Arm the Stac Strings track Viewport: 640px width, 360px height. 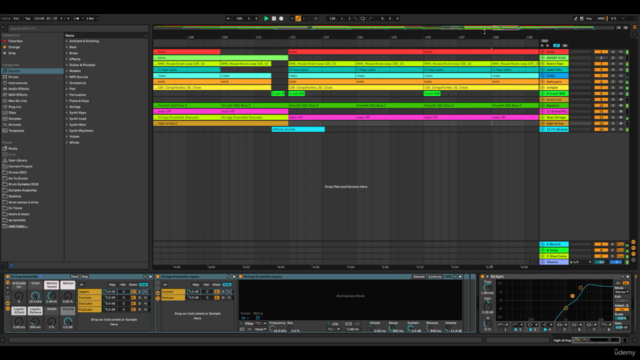[621, 117]
